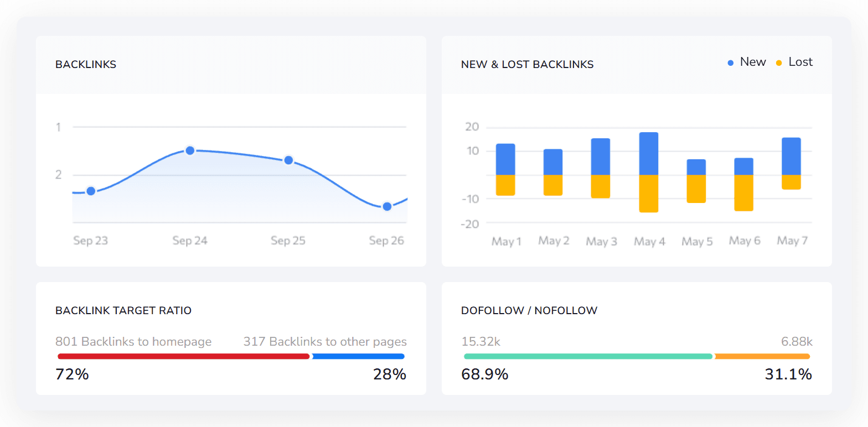
Task: Click the 28% value
Action: coord(390,374)
